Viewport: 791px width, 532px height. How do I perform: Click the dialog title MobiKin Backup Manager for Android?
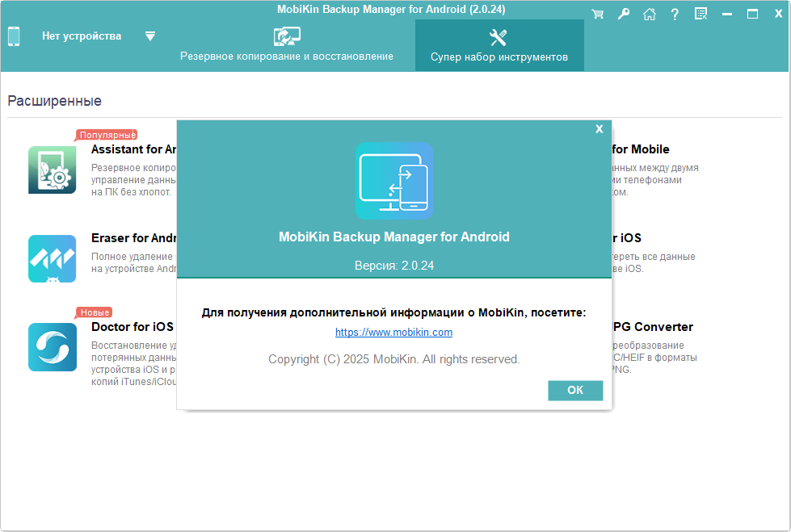394,237
